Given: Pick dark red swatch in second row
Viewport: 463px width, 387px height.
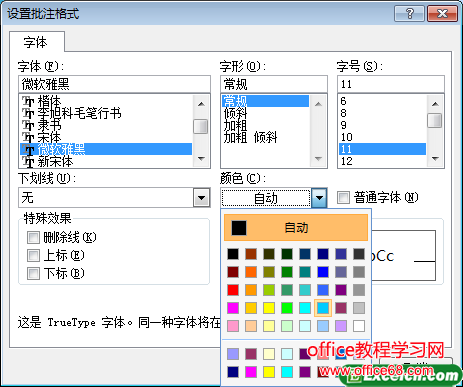Looking at the screenshot, I should pyautogui.click(x=233, y=272).
